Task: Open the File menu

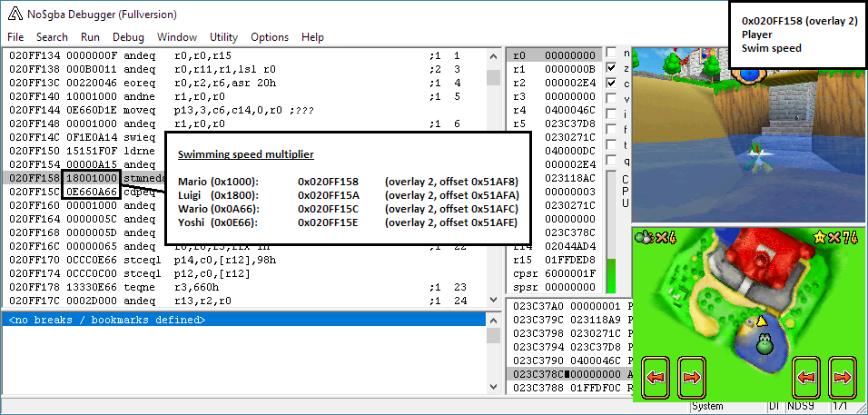Action: click(x=15, y=37)
